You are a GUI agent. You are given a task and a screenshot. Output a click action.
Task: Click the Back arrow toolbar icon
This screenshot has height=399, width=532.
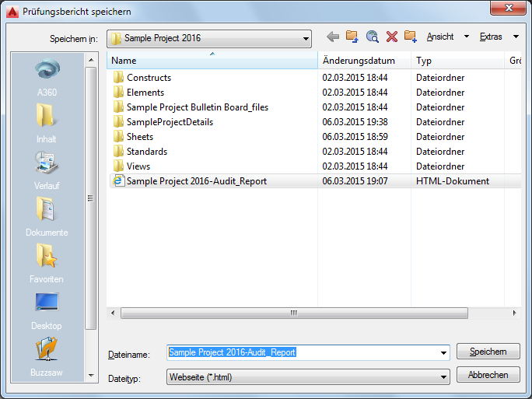pos(333,37)
